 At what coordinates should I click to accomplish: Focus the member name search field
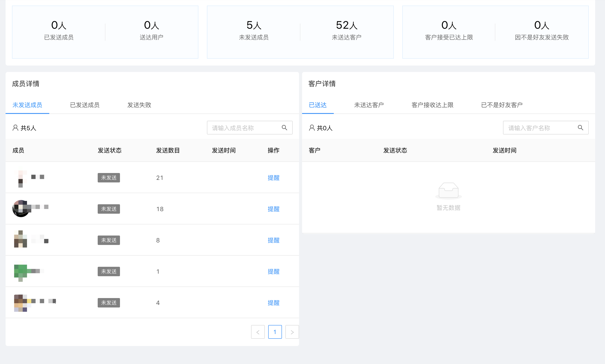[243, 128]
